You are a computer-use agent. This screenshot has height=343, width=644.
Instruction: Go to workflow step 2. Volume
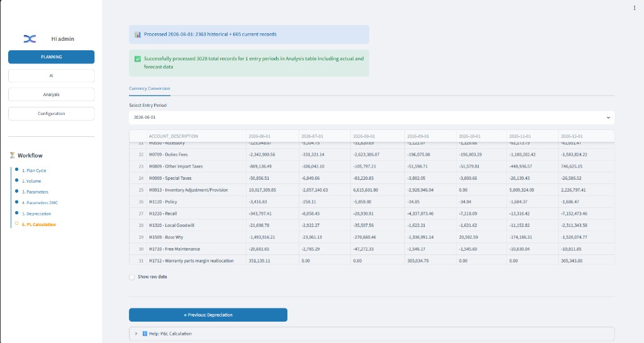click(x=31, y=181)
